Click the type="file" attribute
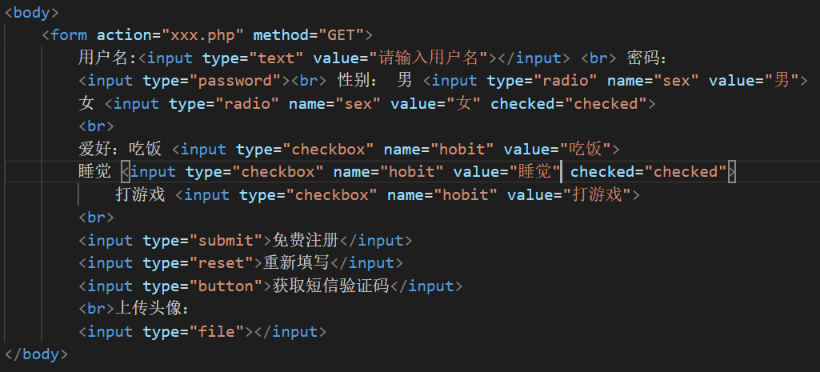Viewport: 820px width, 372px height. pos(193,332)
